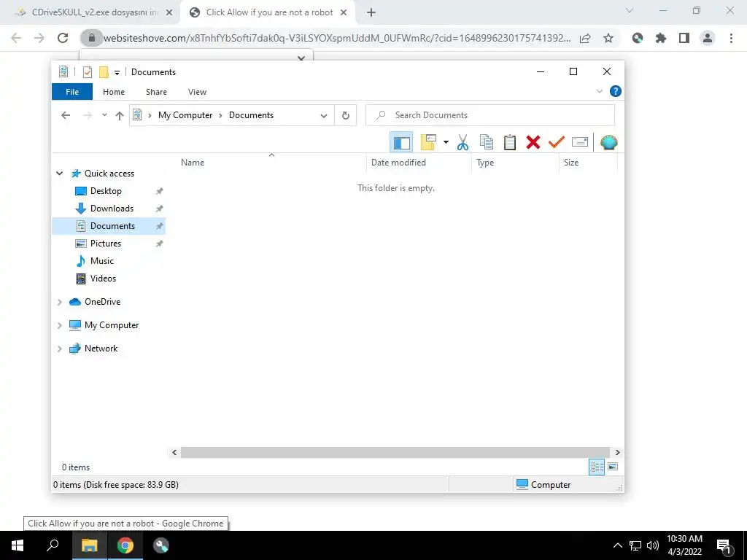Open dropdown arrow beside properties toolbar icon

click(x=446, y=142)
